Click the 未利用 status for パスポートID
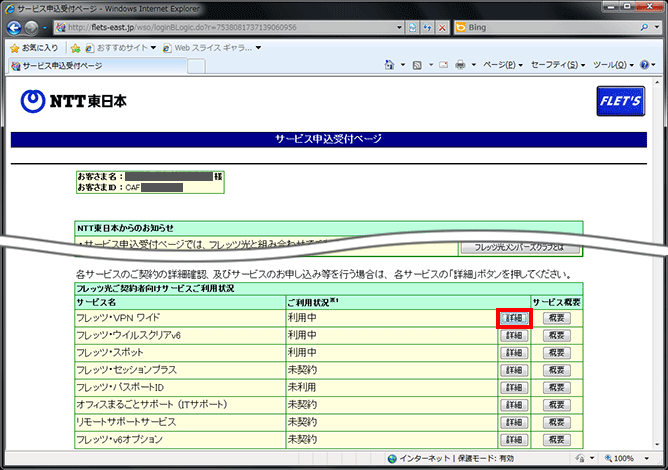 coord(302,387)
